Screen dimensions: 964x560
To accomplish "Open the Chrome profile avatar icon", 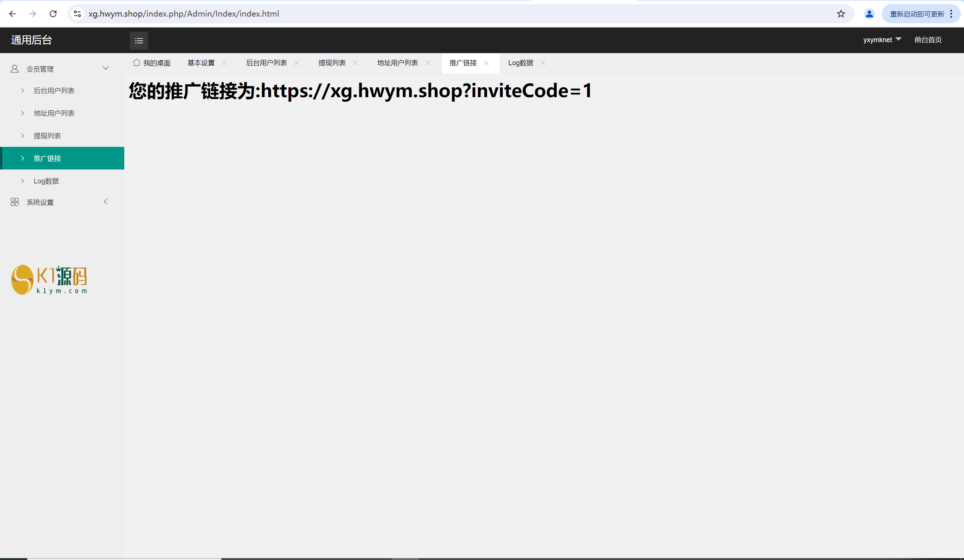I will pyautogui.click(x=869, y=14).
